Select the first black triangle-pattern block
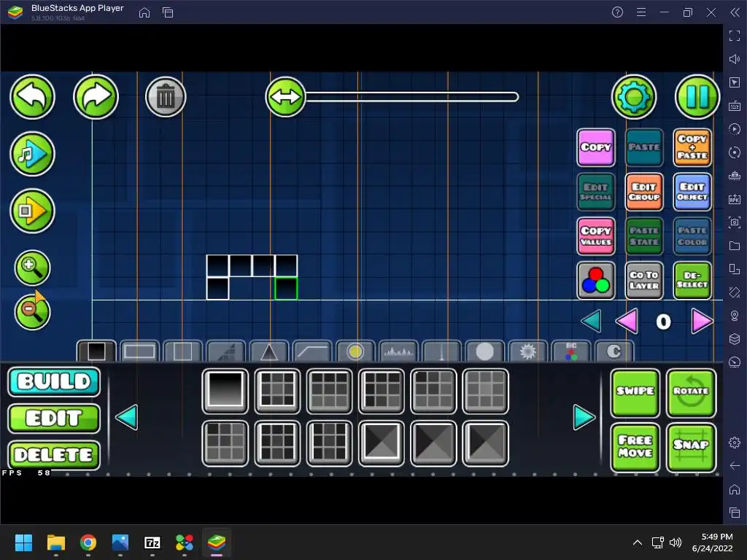The height and width of the screenshot is (560, 747). pos(433,443)
